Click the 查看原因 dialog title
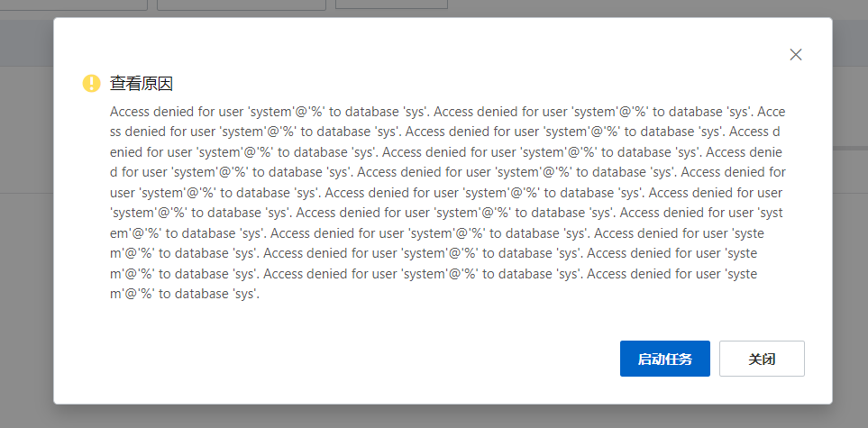Screen dimensions: 868x428 [x=142, y=84]
